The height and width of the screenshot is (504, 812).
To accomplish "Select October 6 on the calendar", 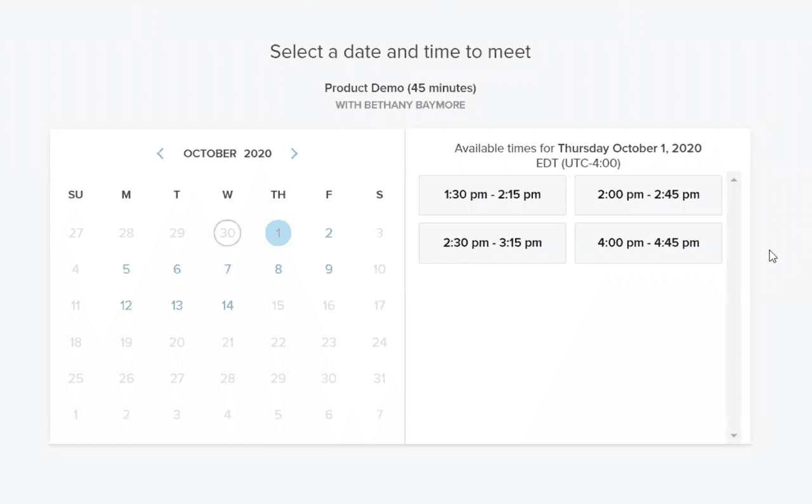I will click(x=176, y=269).
